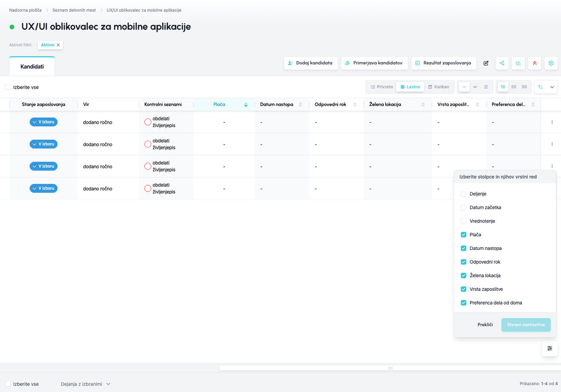This screenshot has width=561, height=392.
Task: Tick the top Izberite vse checkbox
Action: pos(8,87)
